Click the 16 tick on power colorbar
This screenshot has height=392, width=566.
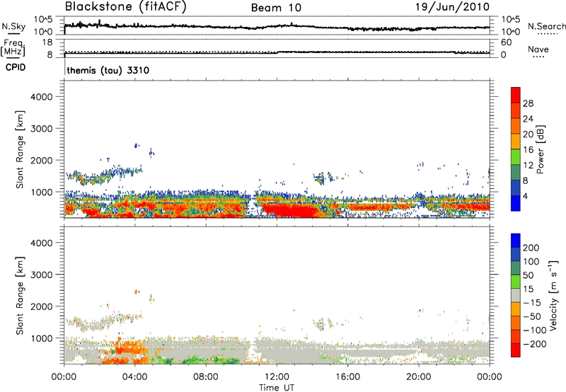tap(528, 150)
